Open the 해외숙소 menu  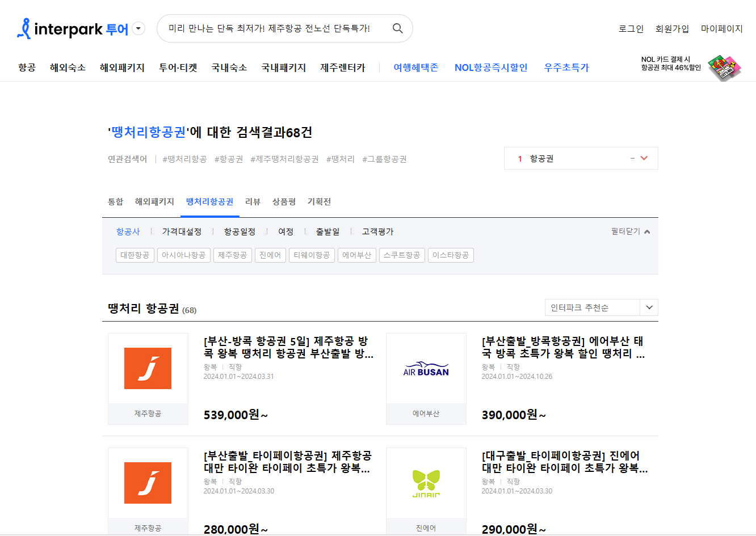click(68, 67)
